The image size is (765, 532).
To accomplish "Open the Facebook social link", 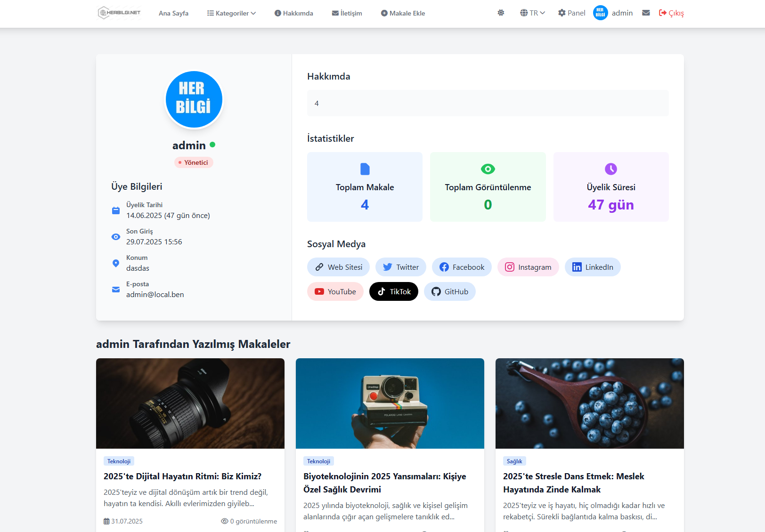I will (462, 267).
